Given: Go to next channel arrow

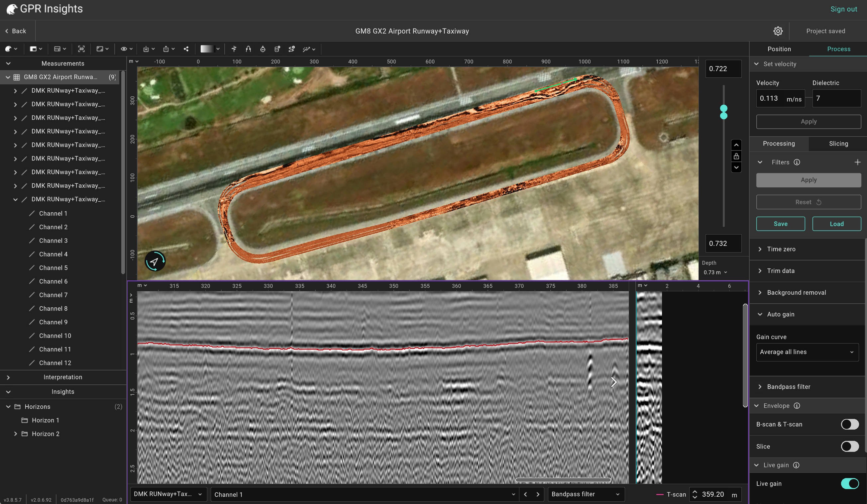Looking at the screenshot, I should [x=538, y=494].
